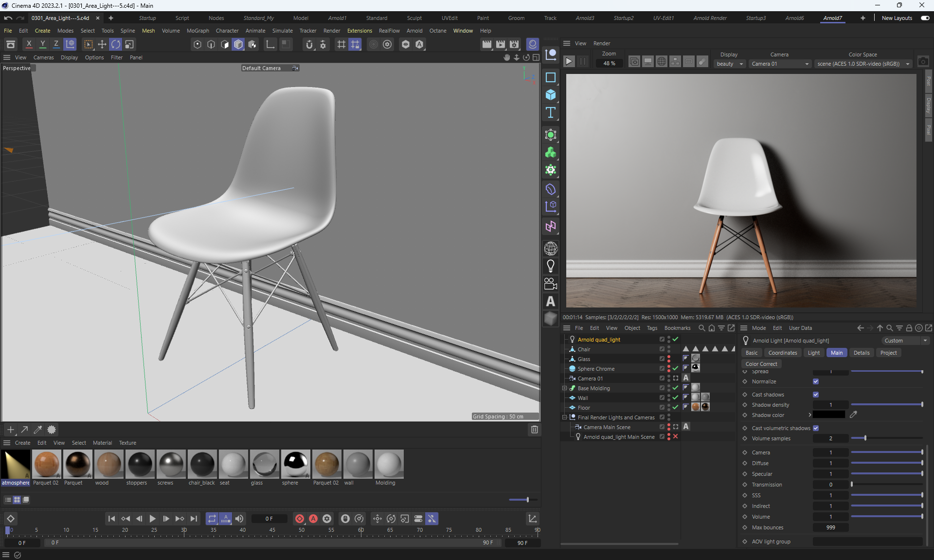Click the Text spline tool icon
The width and height of the screenshot is (934, 560).
point(551,113)
